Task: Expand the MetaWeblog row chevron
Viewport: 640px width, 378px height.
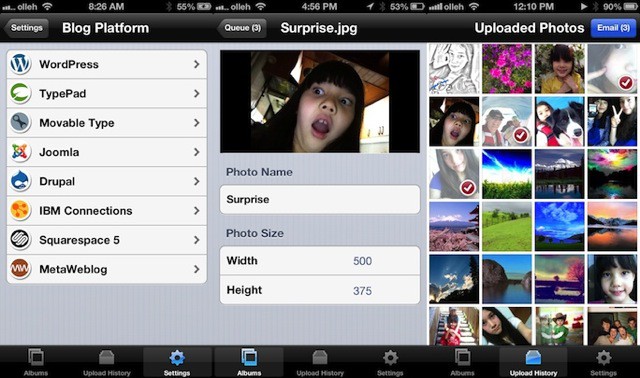Action: point(197,269)
